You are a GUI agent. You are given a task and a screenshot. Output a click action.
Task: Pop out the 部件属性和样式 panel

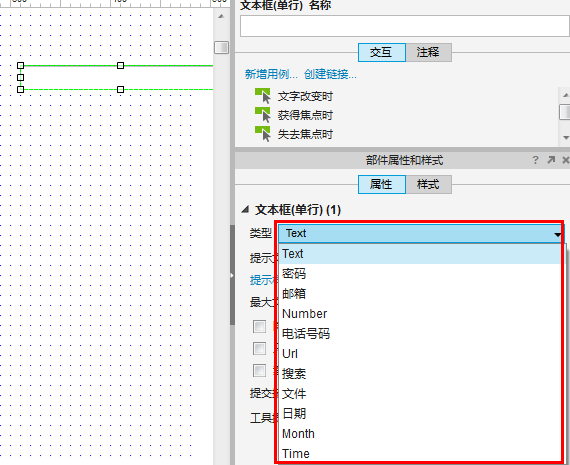pos(551,160)
